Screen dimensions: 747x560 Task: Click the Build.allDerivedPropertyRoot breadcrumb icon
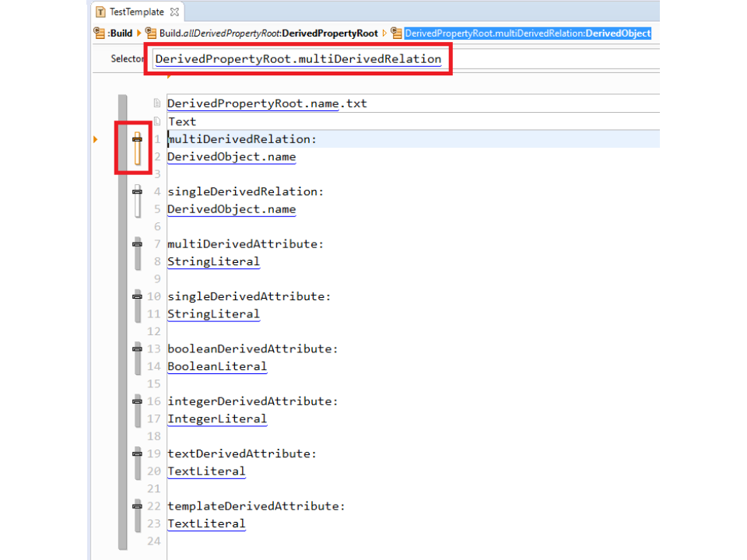tap(152, 33)
